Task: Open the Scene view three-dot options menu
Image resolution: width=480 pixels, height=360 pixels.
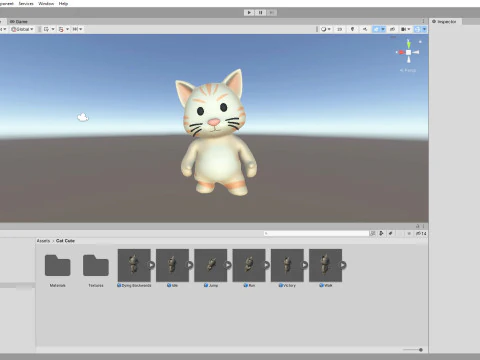Action: [423, 21]
